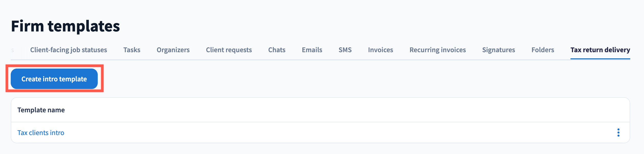Viewport: 644px width, 154px height.
Task: Open the Tax clients intro template link
Action: click(x=41, y=133)
